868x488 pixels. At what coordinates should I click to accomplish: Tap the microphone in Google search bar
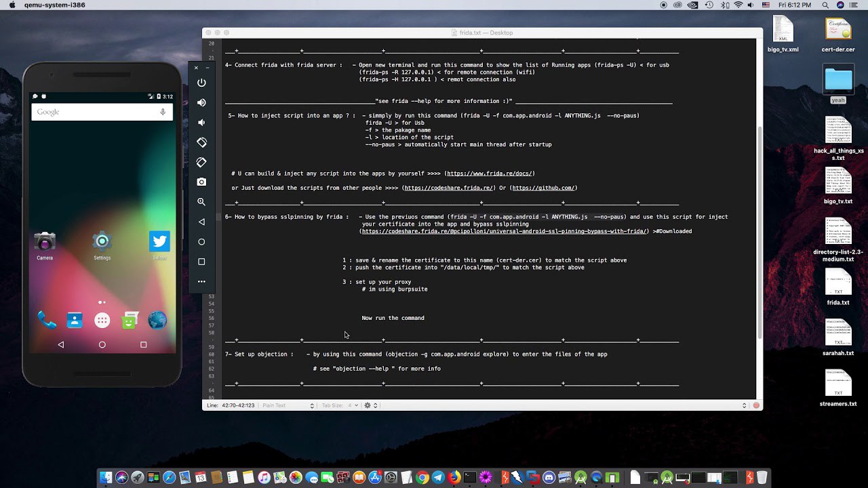tap(163, 112)
